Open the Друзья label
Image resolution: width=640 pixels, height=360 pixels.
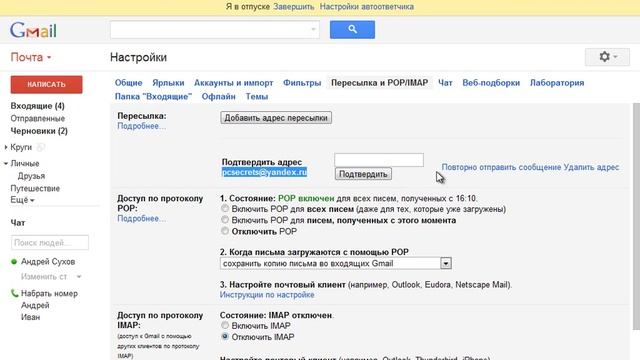coord(31,176)
